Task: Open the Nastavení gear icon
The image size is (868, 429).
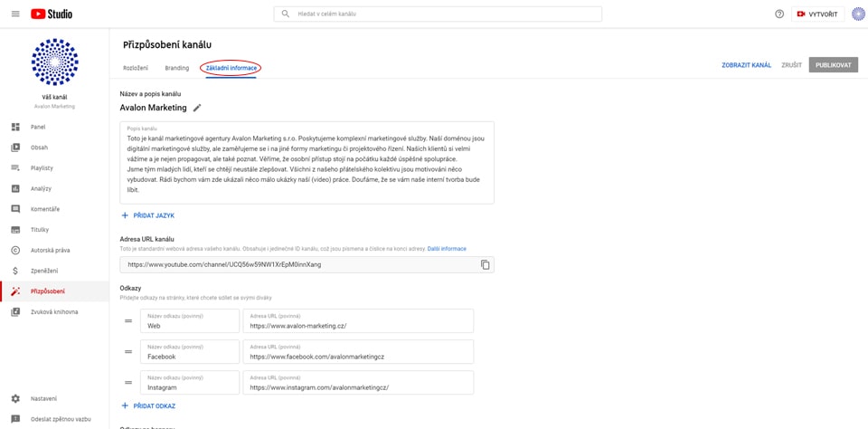Action: coord(15,398)
